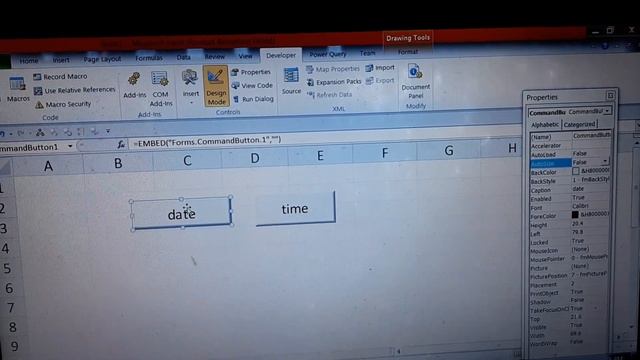640x360 pixels.
Task: Click Export XML
Action: click(380, 80)
